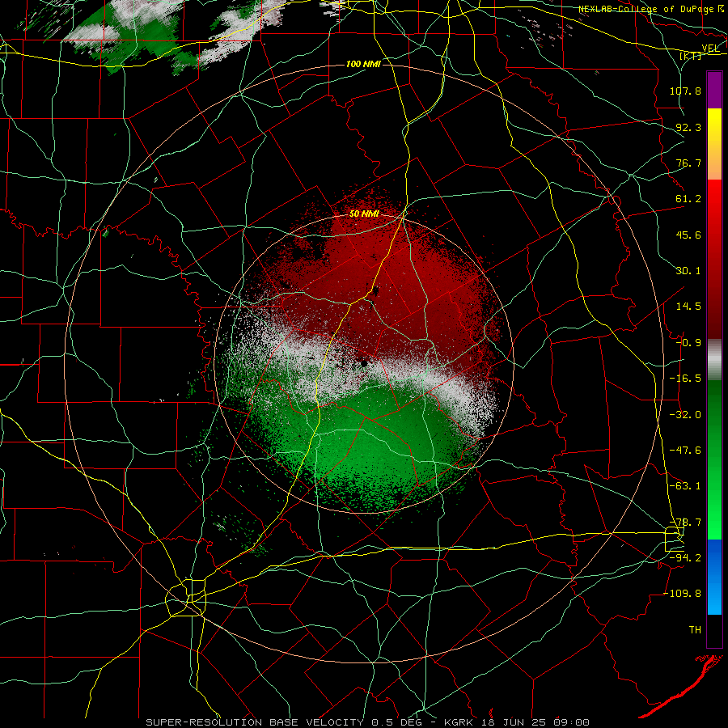Click the -47.6 value on the velocity scale
Image resolution: width=728 pixels, height=728 pixels.
(x=685, y=451)
